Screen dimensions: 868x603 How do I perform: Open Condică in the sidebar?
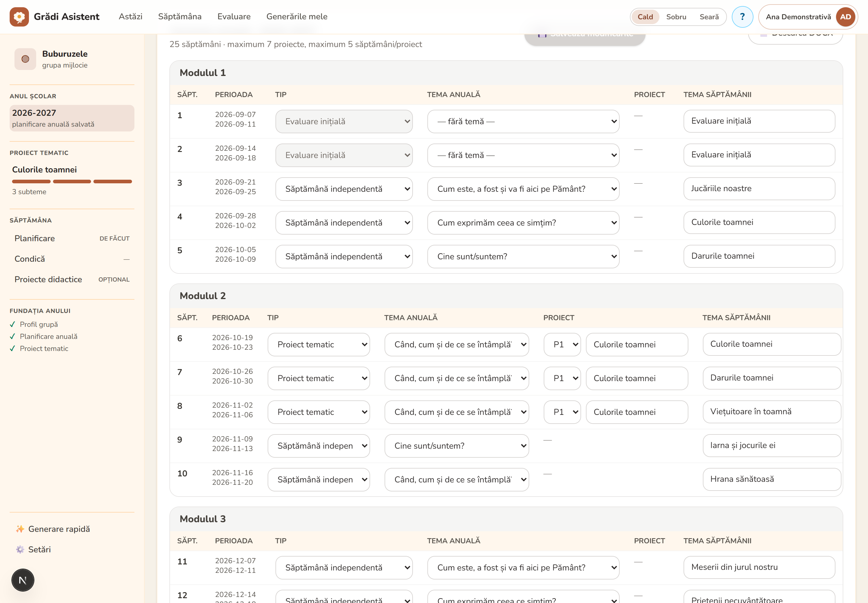click(72, 259)
